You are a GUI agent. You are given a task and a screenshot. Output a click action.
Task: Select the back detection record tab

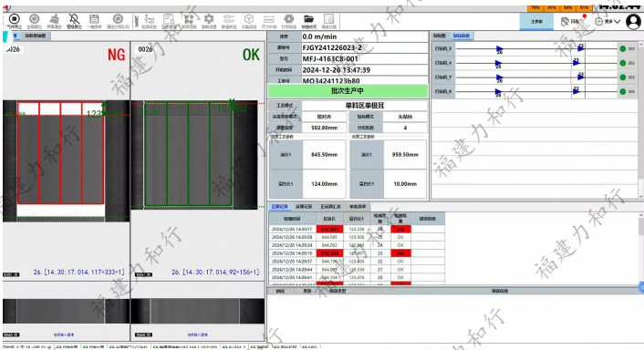[x=304, y=206]
